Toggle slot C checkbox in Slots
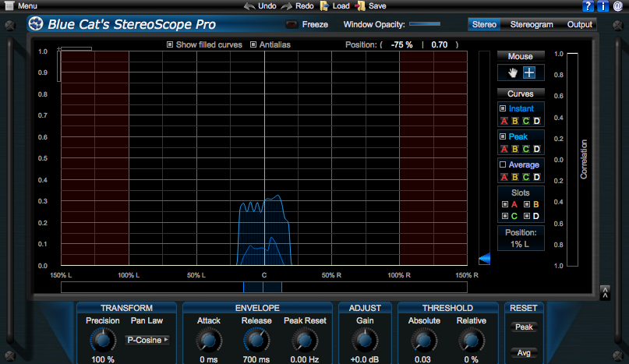The height and width of the screenshot is (364, 629). pos(505,216)
